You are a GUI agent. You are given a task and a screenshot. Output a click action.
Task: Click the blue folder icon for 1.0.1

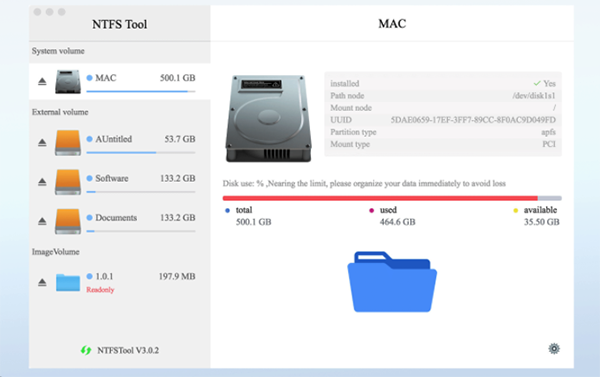click(x=68, y=282)
